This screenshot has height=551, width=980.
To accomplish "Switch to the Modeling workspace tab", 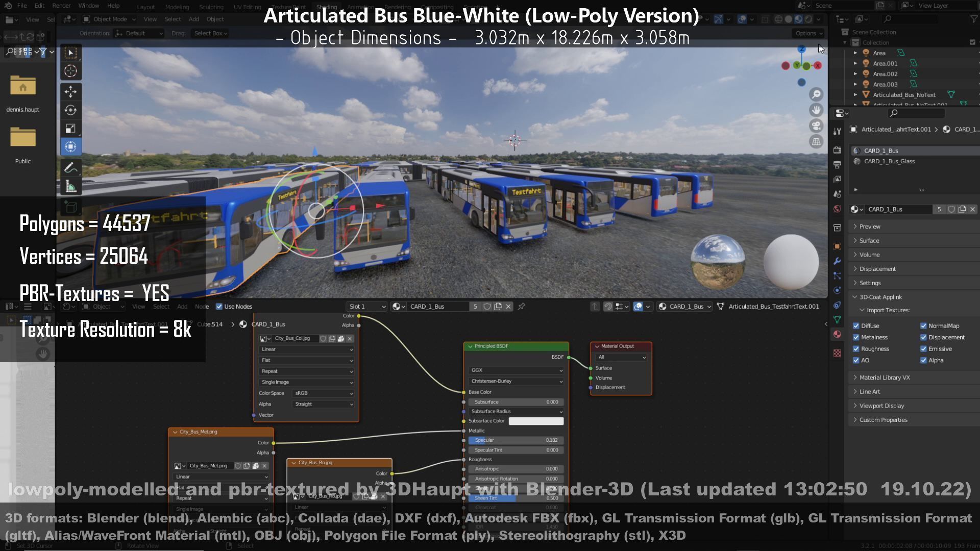I will [177, 7].
